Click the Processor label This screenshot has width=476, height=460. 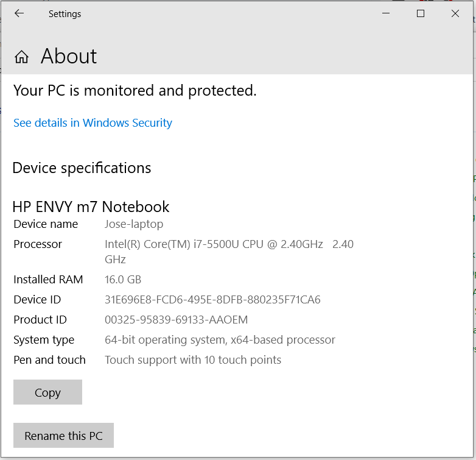pyautogui.click(x=38, y=244)
